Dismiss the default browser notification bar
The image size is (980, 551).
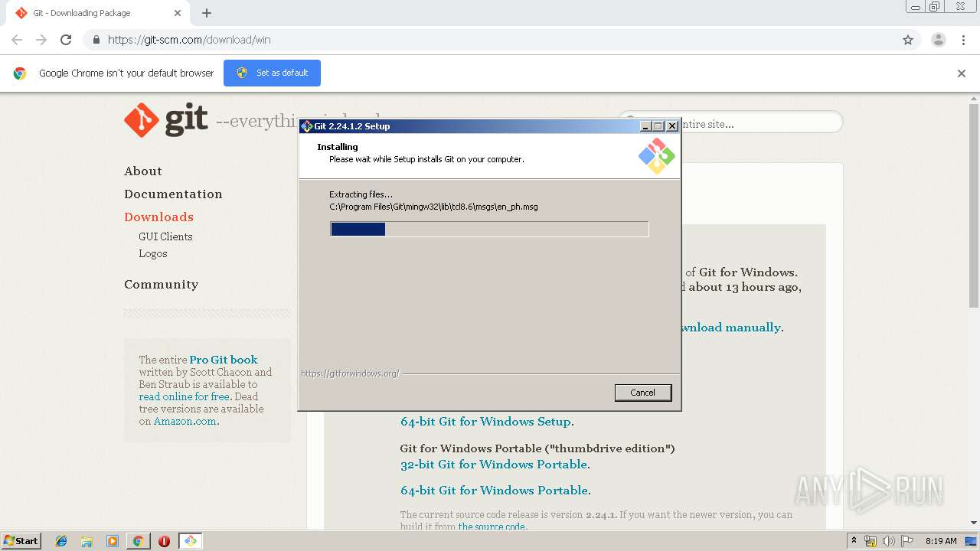point(962,73)
